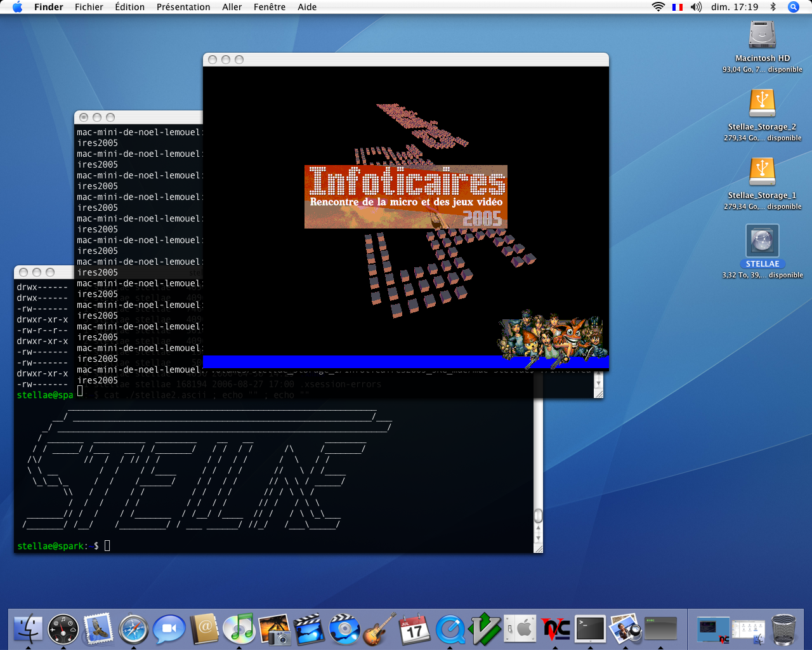Launch Dashboard from the Dock
This screenshot has width=812, height=650.
63,630
